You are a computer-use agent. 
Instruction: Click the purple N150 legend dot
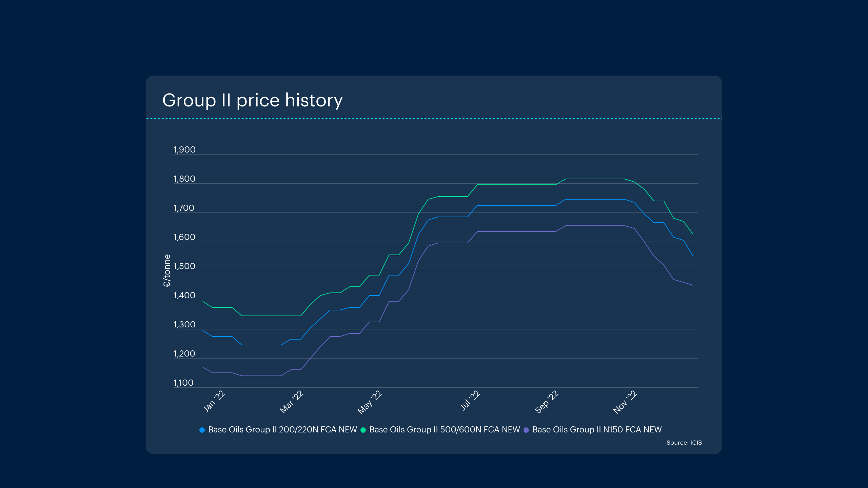[x=526, y=430]
